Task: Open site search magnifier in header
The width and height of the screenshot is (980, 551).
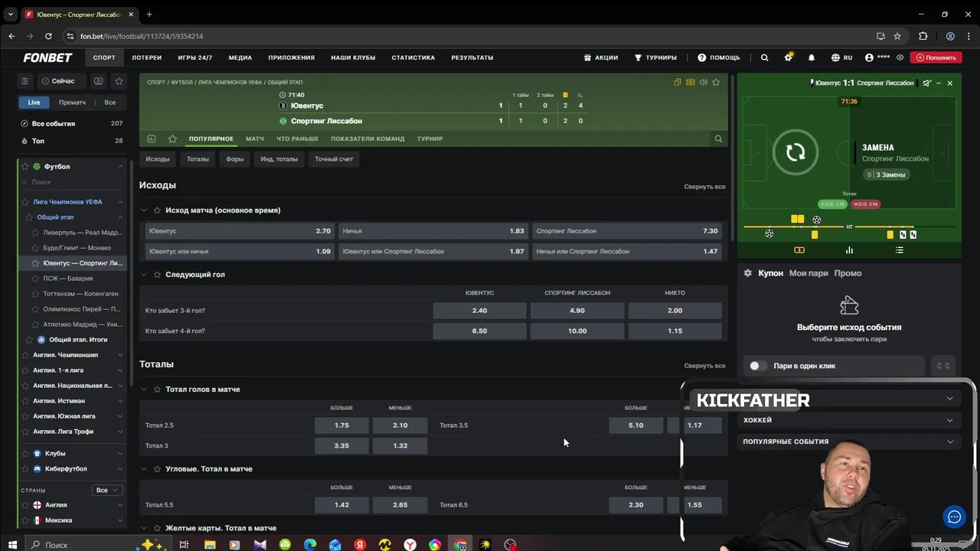Action: pos(764,57)
